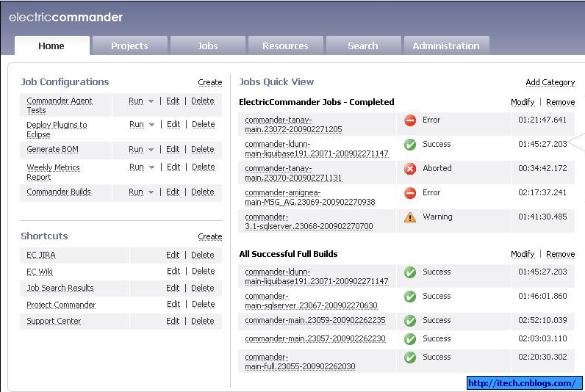Click Create link in Job Configurations

point(210,82)
